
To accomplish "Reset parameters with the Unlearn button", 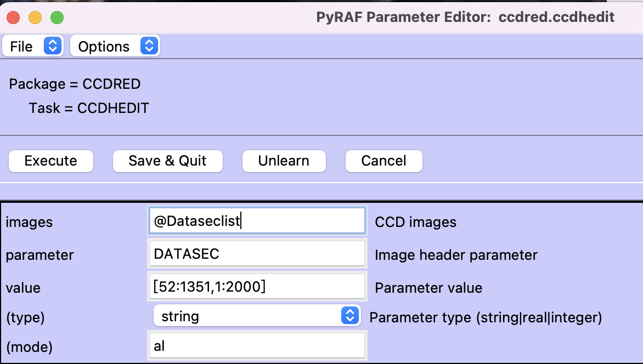I will coord(284,161).
